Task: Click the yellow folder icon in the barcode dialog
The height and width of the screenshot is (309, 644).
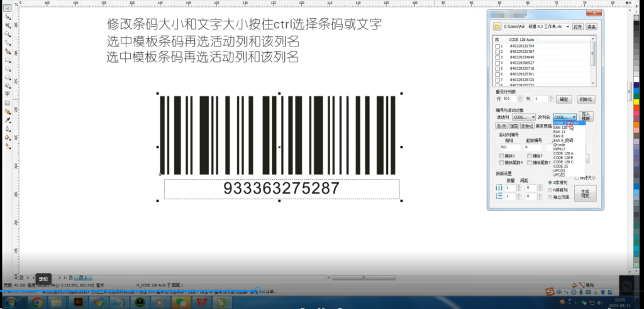Action: (x=497, y=27)
